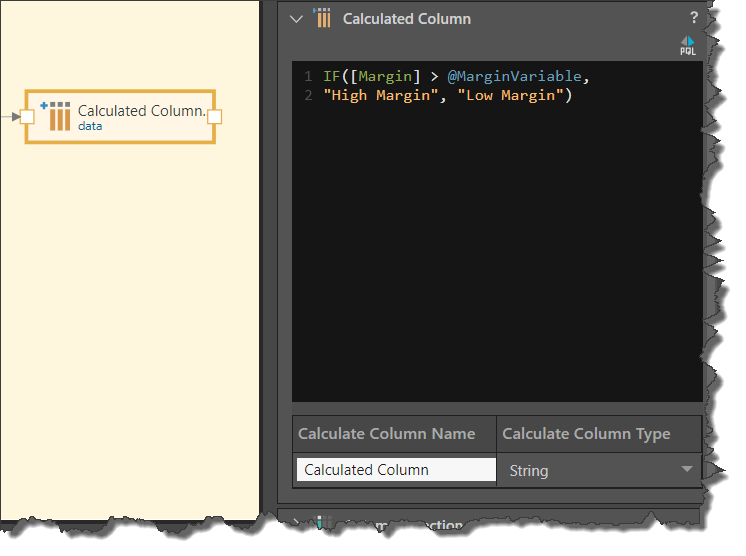Collapse the Calculated Column panel
Screen dimensions: 746x556
(x=296, y=18)
